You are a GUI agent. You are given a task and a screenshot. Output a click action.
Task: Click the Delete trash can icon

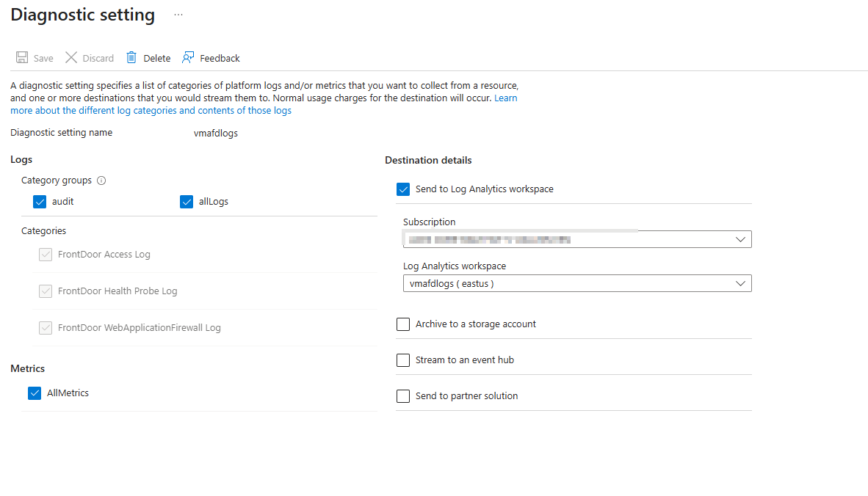(131, 58)
